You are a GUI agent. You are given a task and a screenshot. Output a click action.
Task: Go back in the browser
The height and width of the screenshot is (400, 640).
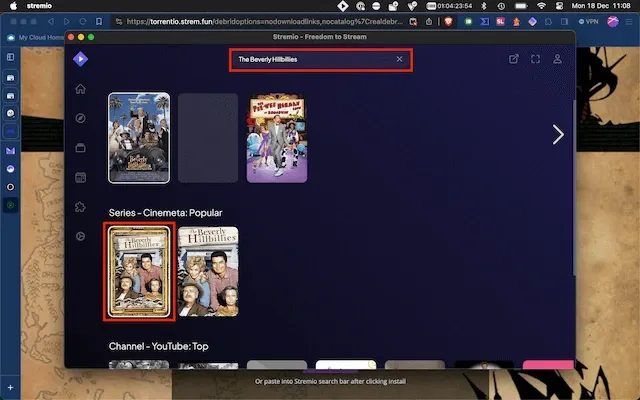point(51,22)
